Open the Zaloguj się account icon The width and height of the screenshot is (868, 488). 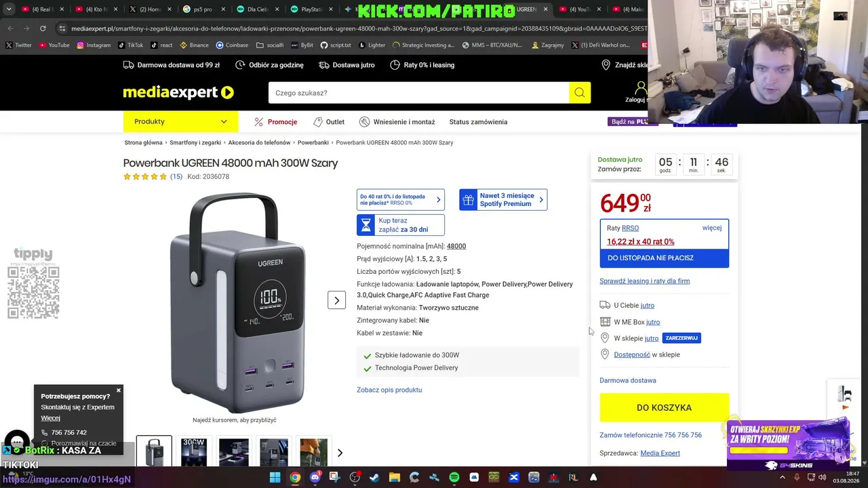tap(639, 89)
